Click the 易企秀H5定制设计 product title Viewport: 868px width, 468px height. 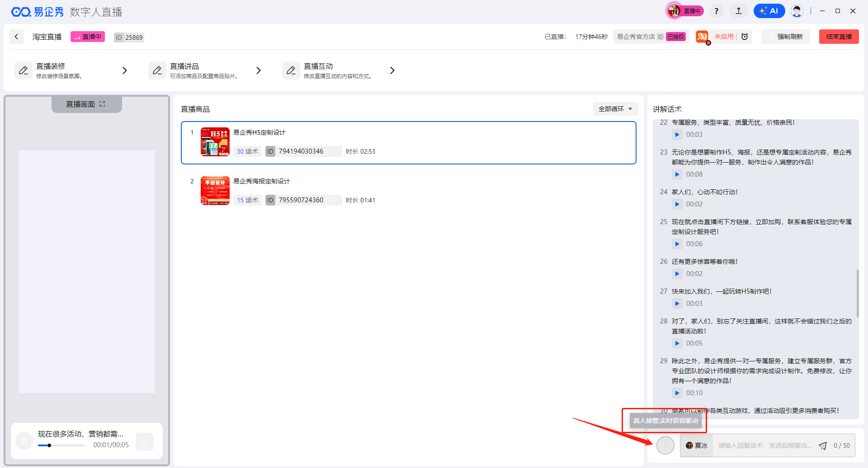tap(259, 132)
